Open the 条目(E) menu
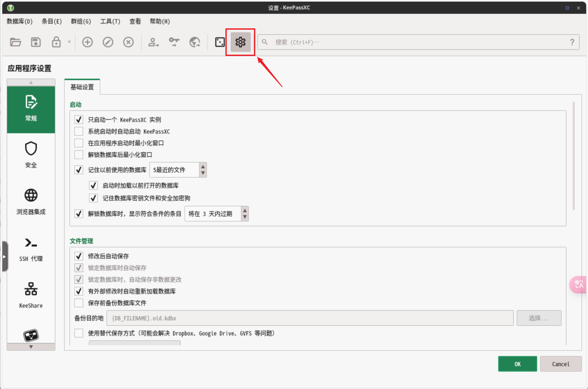The width and height of the screenshot is (588, 389). [52, 21]
